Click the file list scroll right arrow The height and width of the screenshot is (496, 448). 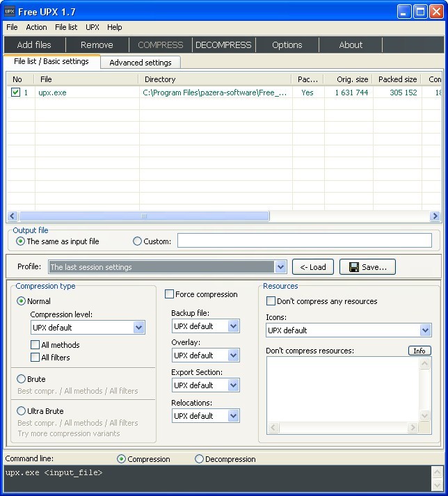click(435, 216)
